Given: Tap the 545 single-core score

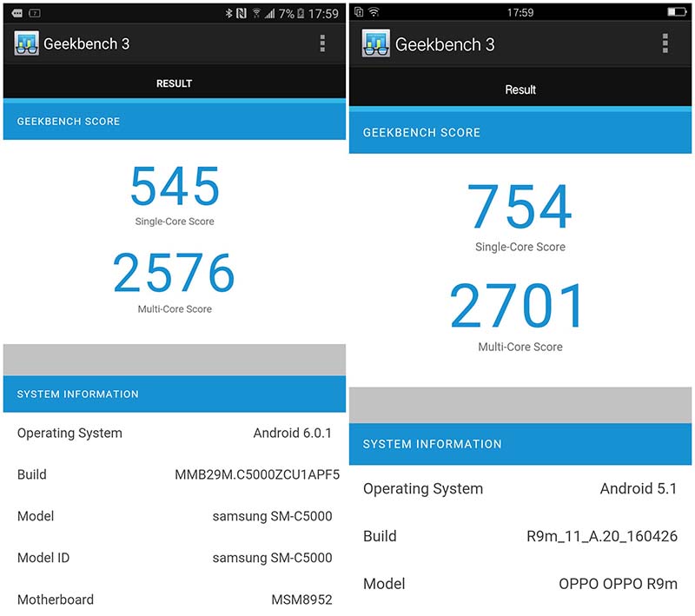Looking at the screenshot, I should click(175, 186).
